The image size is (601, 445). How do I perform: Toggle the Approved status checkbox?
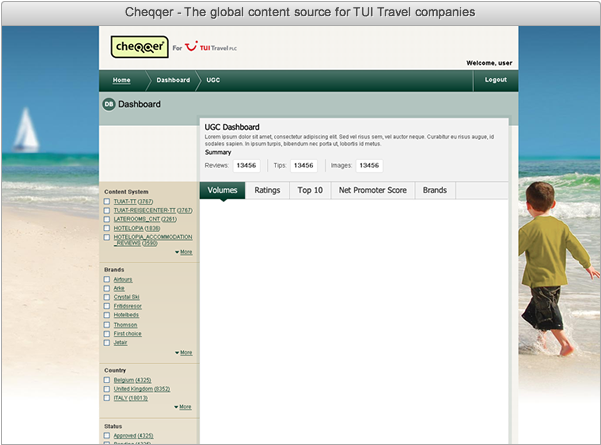(x=108, y=436)
